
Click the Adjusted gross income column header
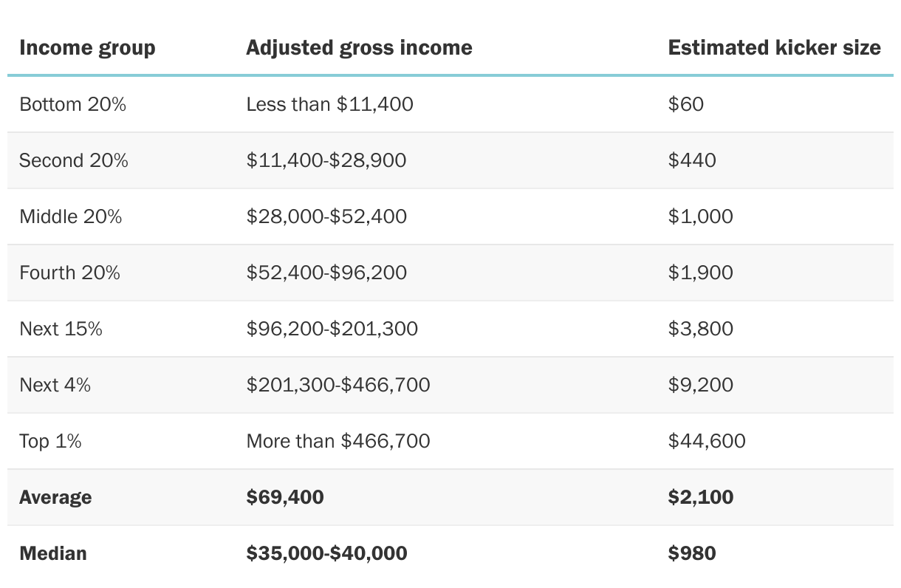[359, 48]
